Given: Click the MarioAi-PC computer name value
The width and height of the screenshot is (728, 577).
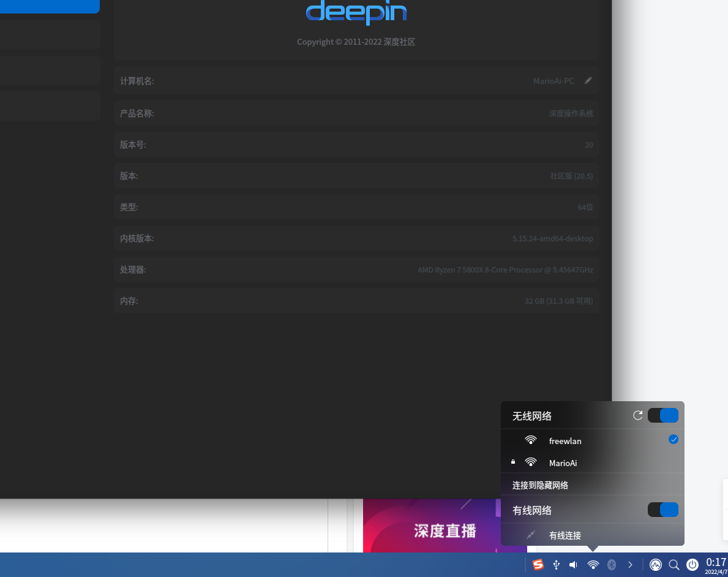Looking at the screenshot, I should 554,81.
